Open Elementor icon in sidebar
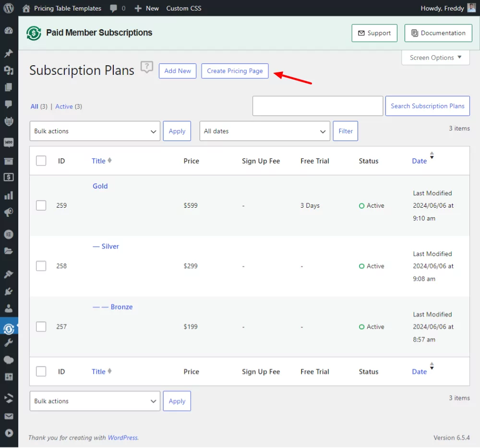 9,235
